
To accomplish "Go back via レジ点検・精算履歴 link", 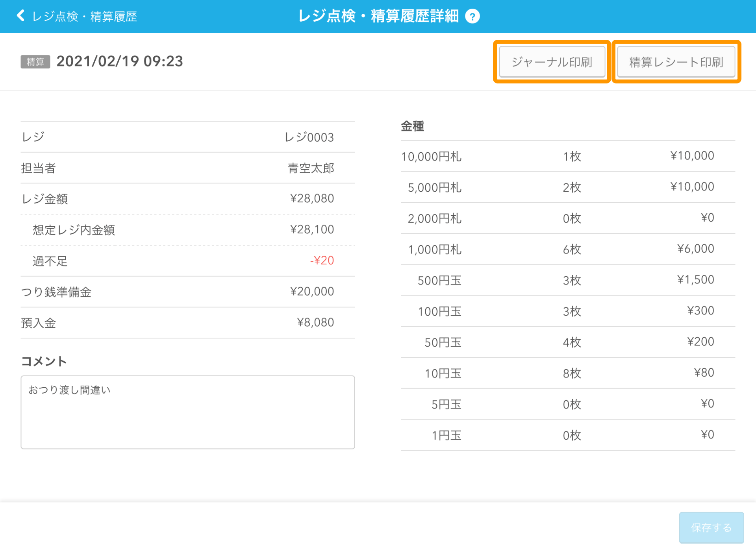I will [x=84, y=17].
